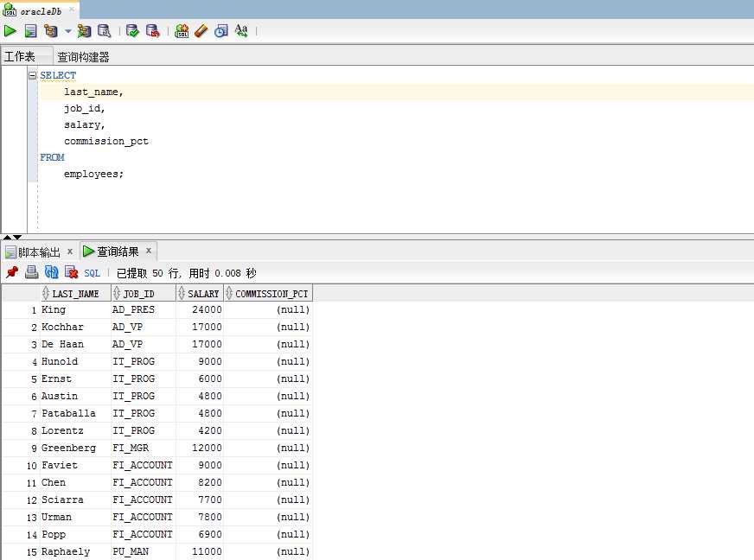This screenshot has width=754, height=560.
Task: Select the King cell in row 1
Action: coord(75,309)
